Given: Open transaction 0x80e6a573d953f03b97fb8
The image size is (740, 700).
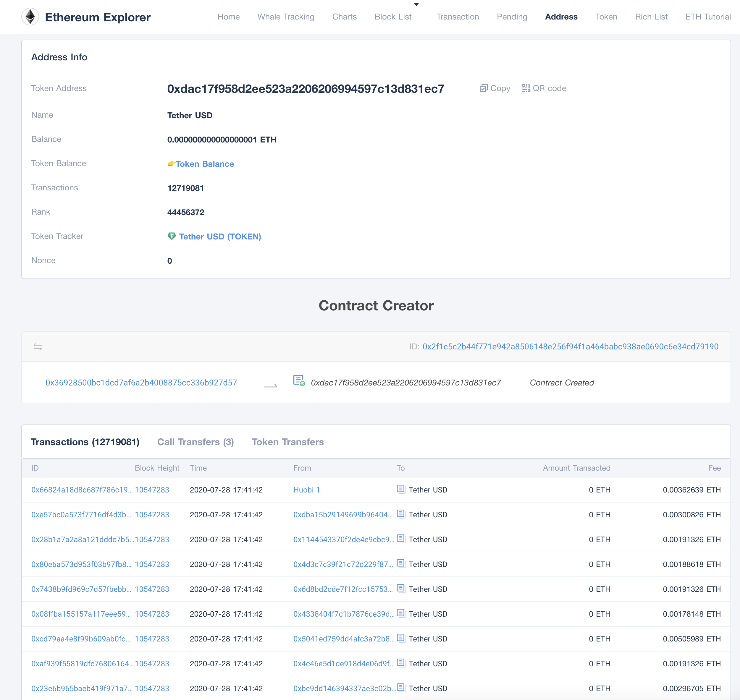Looking at the screenshot, I should click(x=81, y=564).
